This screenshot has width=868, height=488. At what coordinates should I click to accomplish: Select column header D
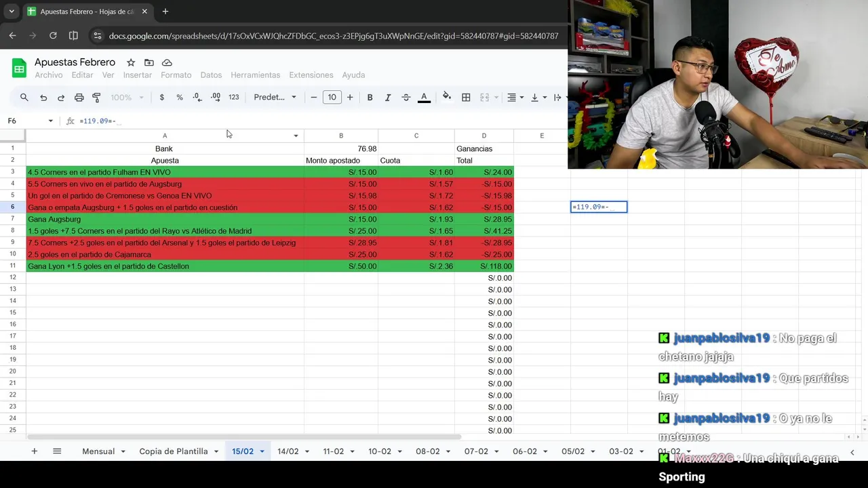click(x=484, y=136)
